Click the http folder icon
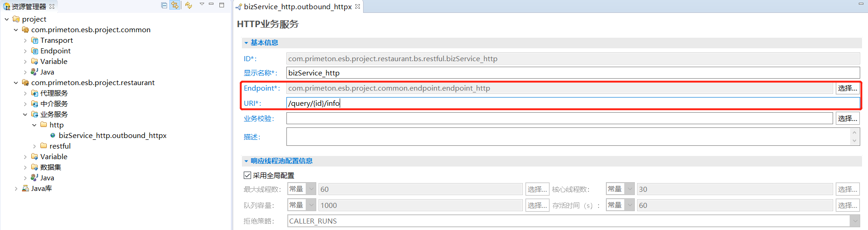This screenshot has height=230, width=868. pos(44,125)
